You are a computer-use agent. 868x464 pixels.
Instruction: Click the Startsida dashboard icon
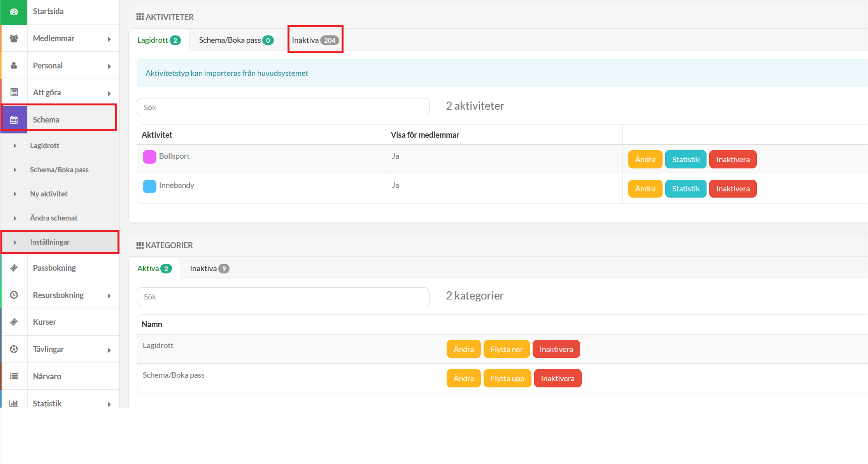pyautogui.click(x=14, y=12)
